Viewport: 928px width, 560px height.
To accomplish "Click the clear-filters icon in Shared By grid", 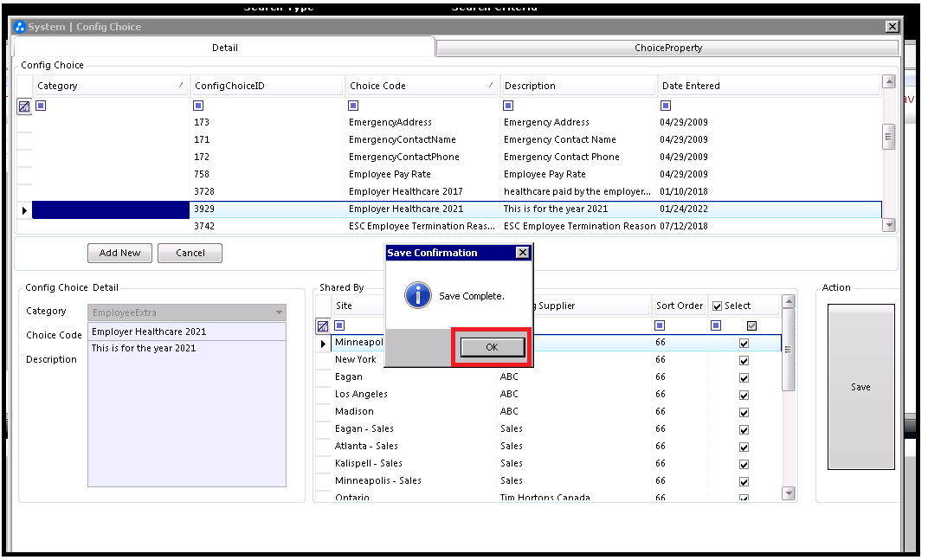I will pyautogui.click(x=323, y=326).
